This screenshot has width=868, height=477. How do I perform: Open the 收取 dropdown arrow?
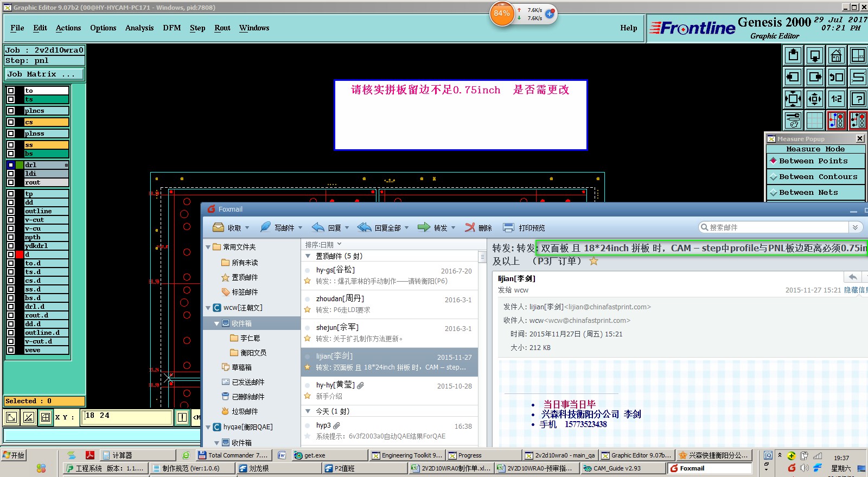(247, 228)
